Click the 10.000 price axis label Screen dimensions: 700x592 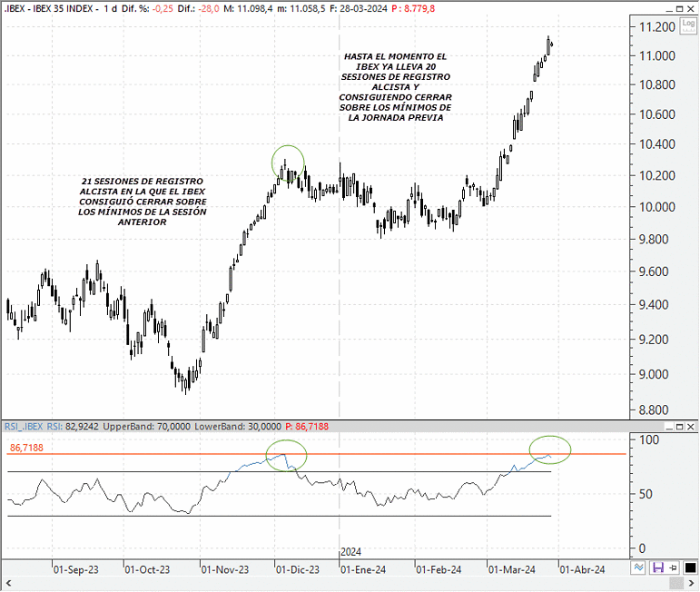click(x=657, y=207)
